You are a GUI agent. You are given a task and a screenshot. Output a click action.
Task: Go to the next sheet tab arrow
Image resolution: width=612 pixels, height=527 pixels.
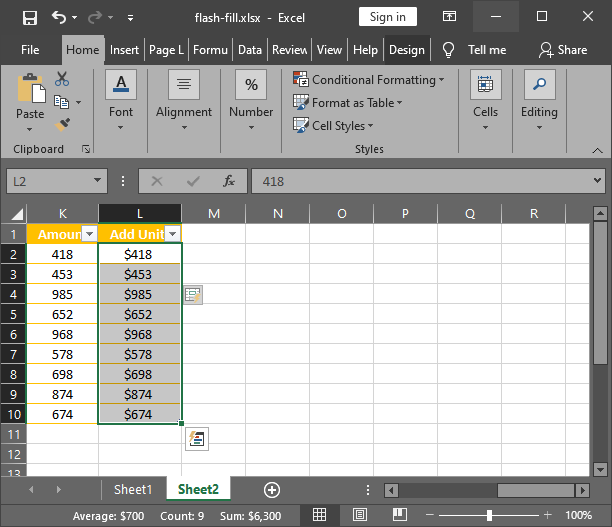click(x=59, y=490)
